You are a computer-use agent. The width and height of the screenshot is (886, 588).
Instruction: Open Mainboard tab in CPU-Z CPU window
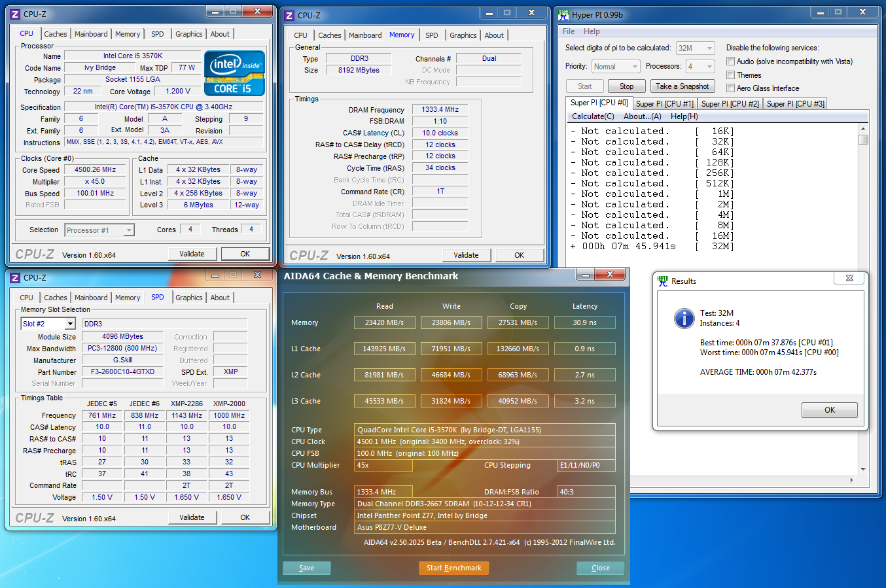91,34
